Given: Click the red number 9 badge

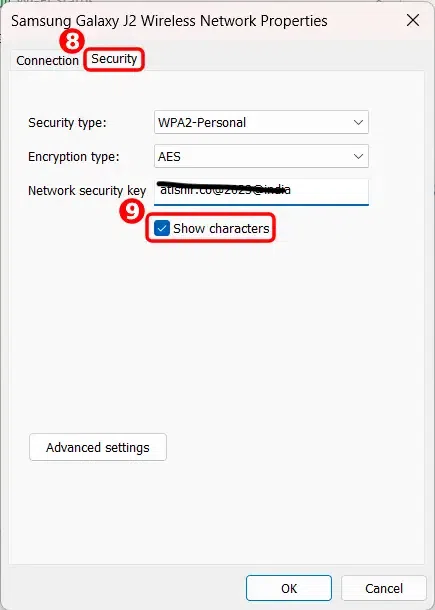Looking at the screenshot, I should tap(132, 211).
